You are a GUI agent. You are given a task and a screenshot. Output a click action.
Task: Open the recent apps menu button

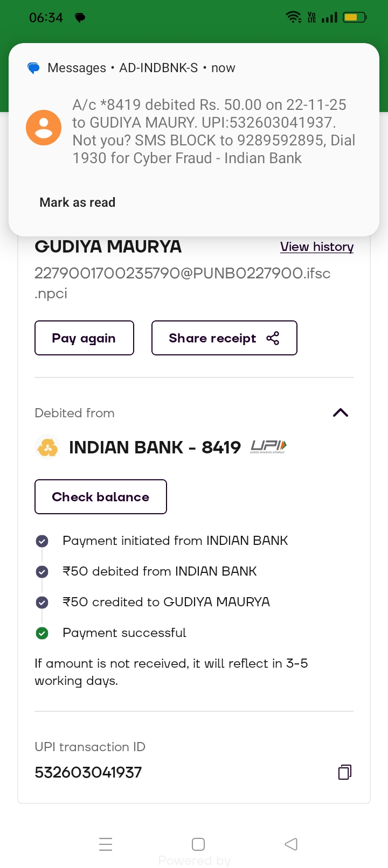pos(106,844)
